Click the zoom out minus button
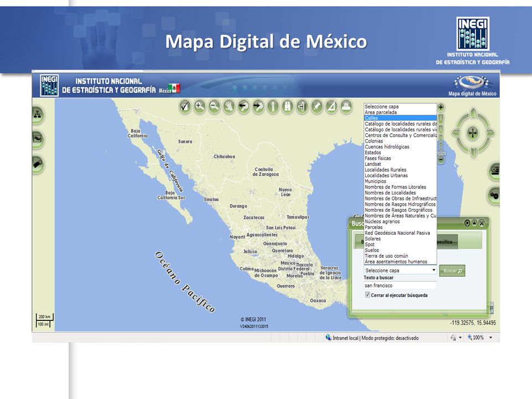Screen dimensions: 532x399 pyautogui.click(x=441, y=159)
